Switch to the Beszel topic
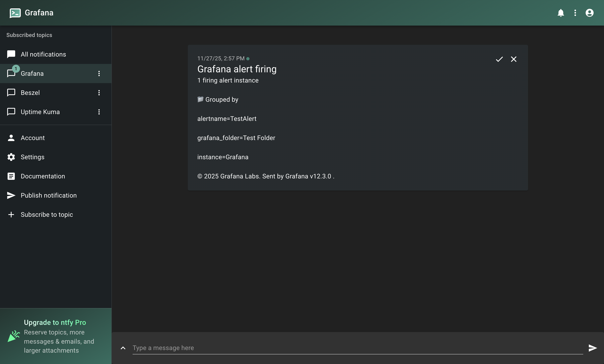This screenshot has height=364, width=604. tap(30, 93)
